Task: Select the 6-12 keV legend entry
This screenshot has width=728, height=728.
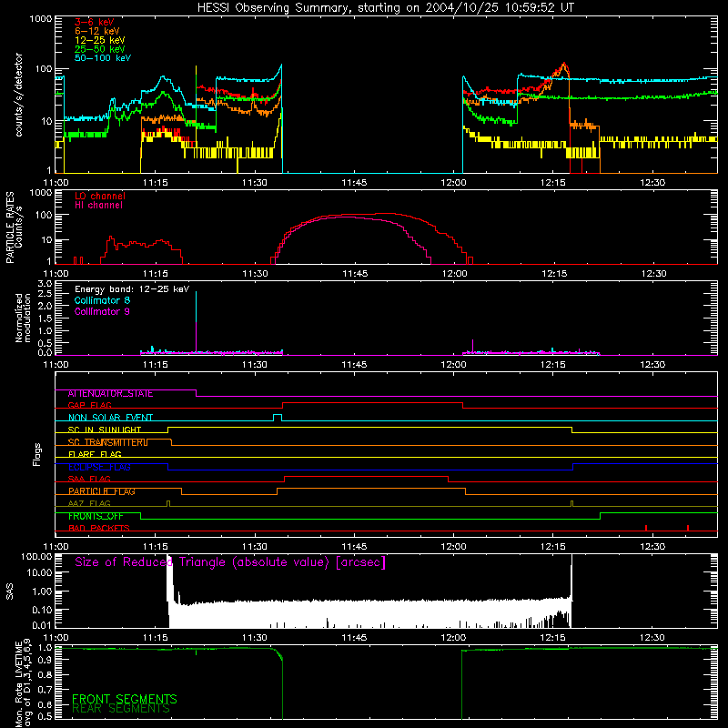Action: pyautogui.click(x=97, y=31)
